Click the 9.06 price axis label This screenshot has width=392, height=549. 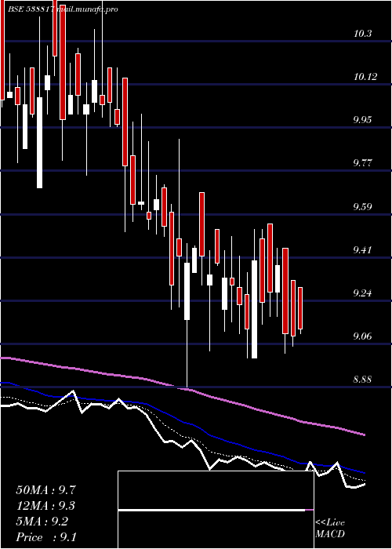362,336
